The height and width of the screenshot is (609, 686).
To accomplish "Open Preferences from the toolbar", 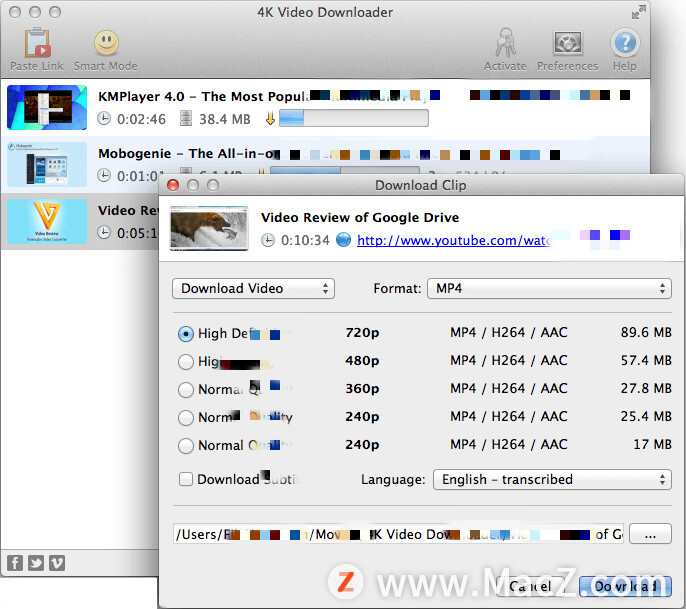I will click(567, 43).
